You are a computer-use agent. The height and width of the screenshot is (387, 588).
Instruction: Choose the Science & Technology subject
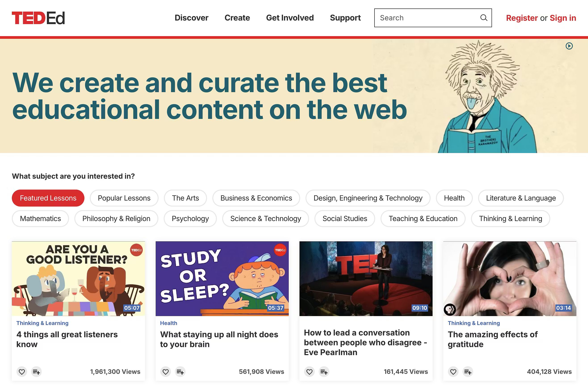pos(265,218)
